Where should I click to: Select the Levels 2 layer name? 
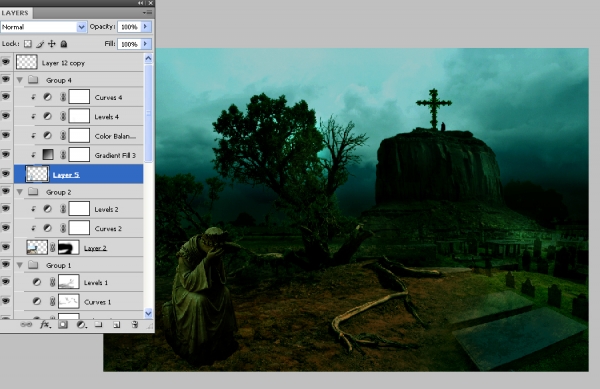(x=106, y=209)
